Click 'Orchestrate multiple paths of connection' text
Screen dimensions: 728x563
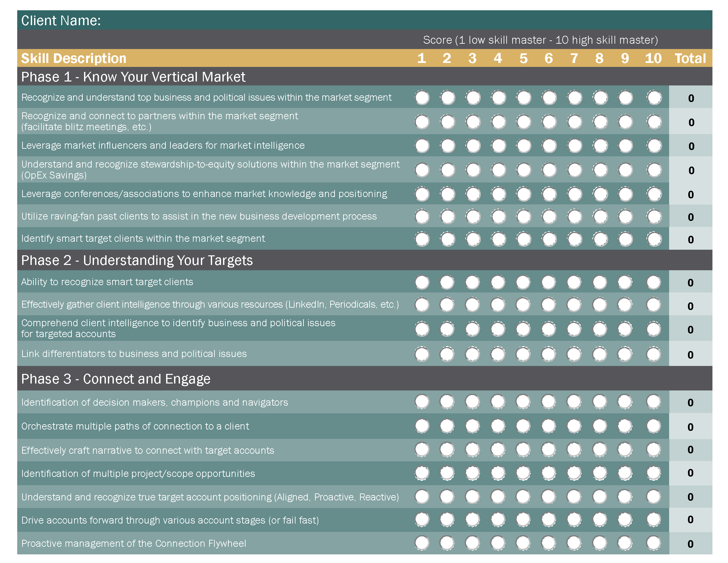[x=135, y=426]
